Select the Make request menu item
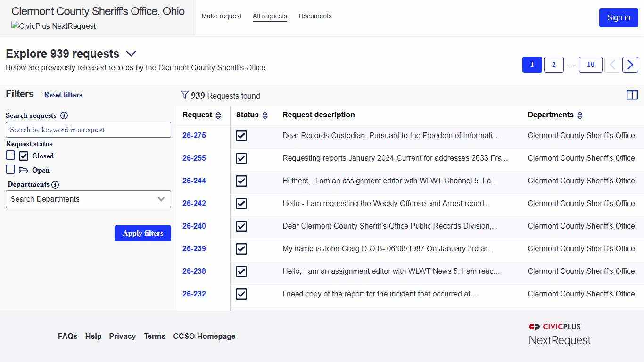This screenshot has width=644, height=362. click(221, 16)
